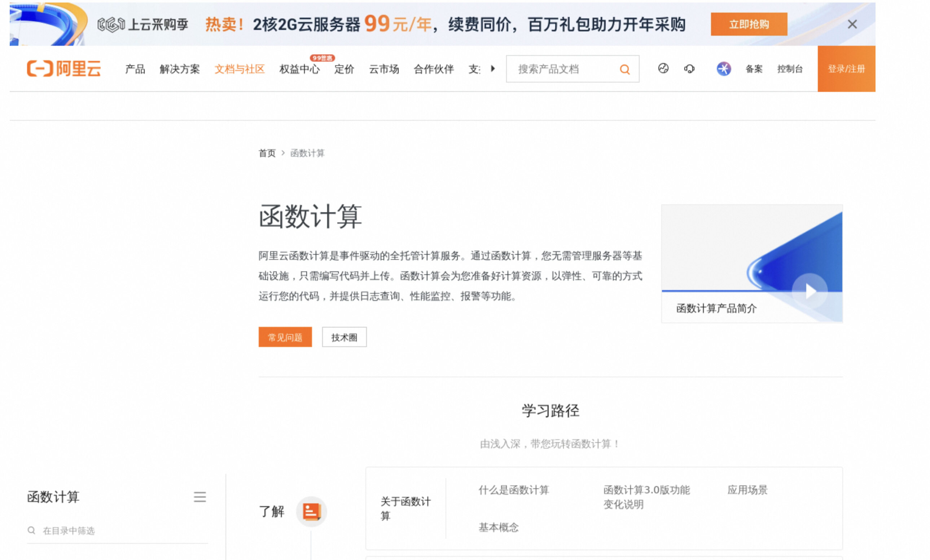
Task: Expand the truncated 支持 menu with the arrow
Action: pos(493,69)
